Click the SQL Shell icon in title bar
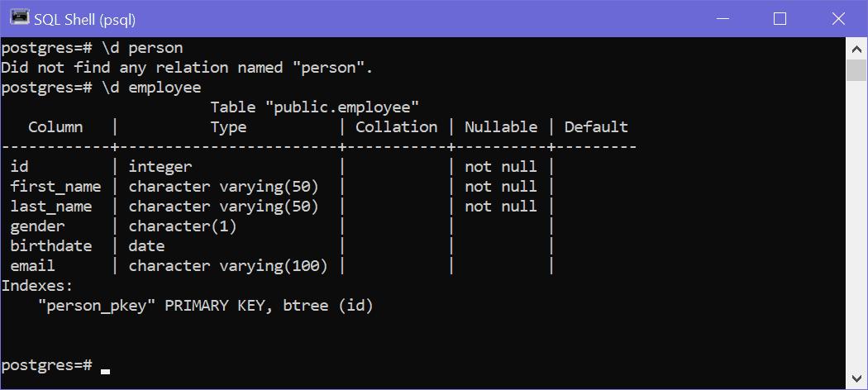Viewport: 868px width, 390px height. (x=18, y=17)
